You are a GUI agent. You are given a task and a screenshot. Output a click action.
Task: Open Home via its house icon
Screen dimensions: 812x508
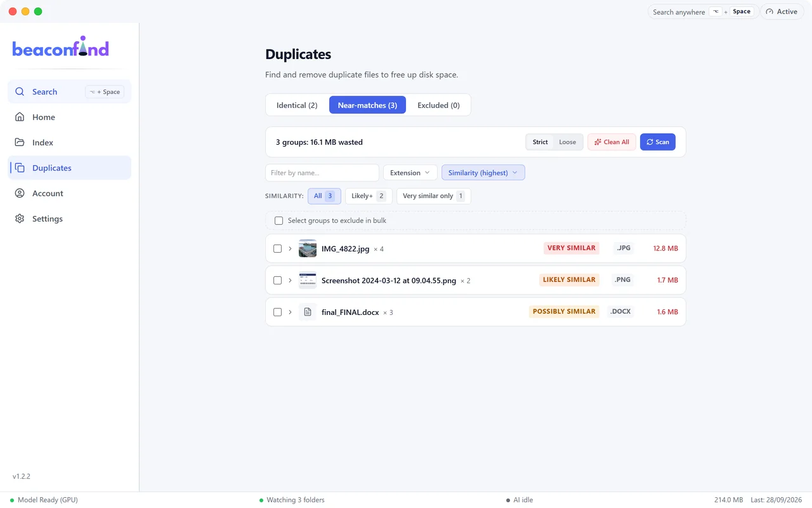(x=20, y=117)
